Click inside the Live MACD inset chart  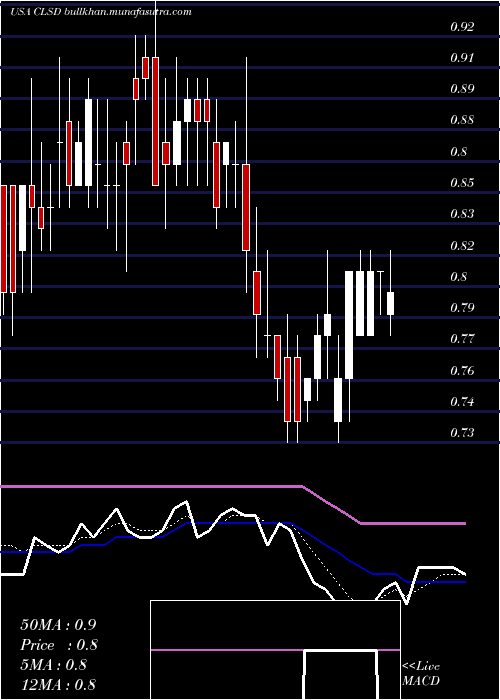click(x=275, y=650)
